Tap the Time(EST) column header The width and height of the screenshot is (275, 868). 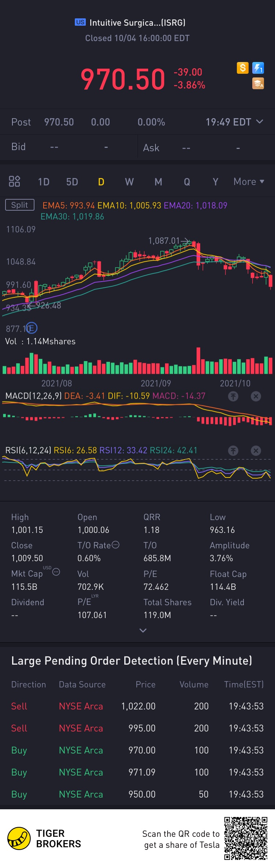tap(244, 684)
